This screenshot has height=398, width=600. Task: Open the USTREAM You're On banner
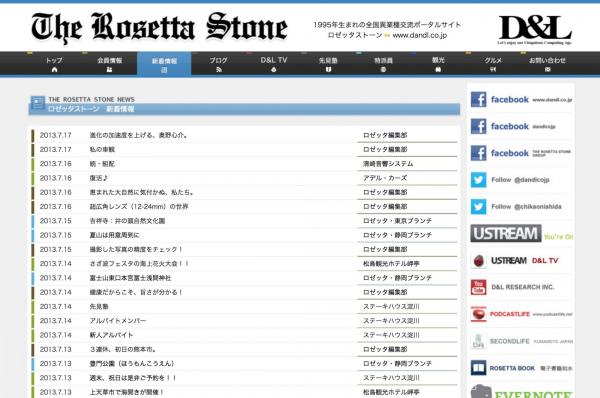(522, 233)
